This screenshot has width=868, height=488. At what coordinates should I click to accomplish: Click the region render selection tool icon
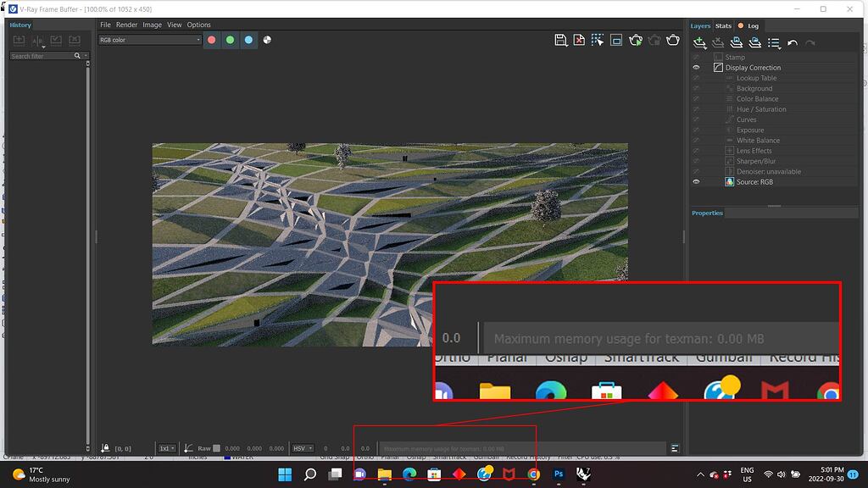point(596,40)
